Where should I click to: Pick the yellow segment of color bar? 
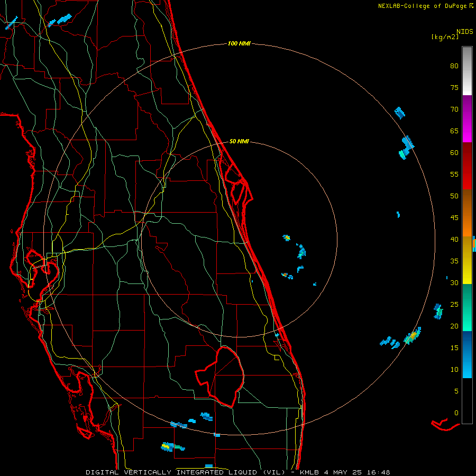coord(467,260)
